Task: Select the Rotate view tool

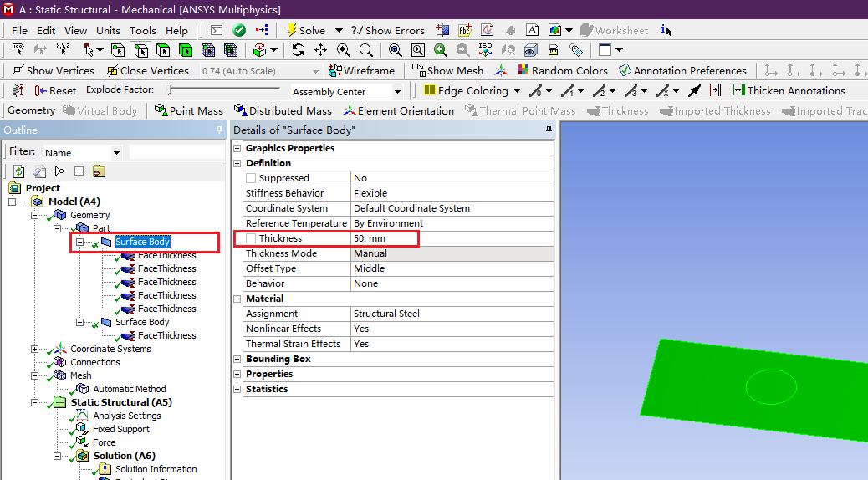Action: 299,50
